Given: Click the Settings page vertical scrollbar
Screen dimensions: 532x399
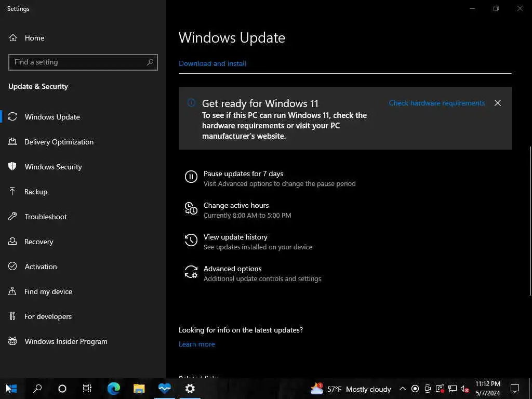Looking at the screenshot, I should (530, 220).
